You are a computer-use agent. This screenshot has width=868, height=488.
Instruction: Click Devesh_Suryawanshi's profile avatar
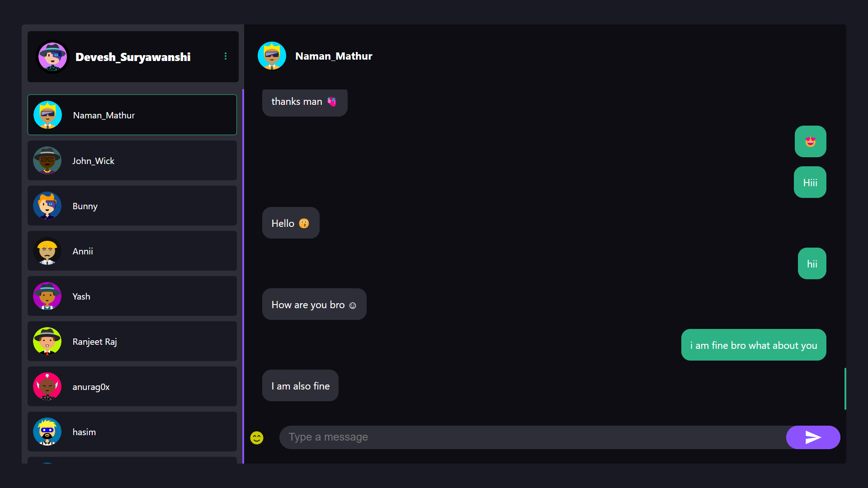pyautogui.click(x=53, y=57)
